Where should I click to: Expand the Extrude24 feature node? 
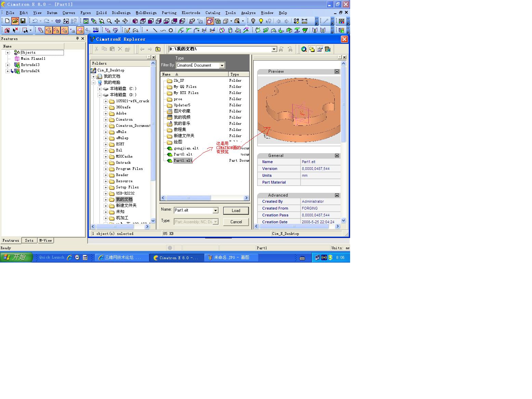click(8, 71)
